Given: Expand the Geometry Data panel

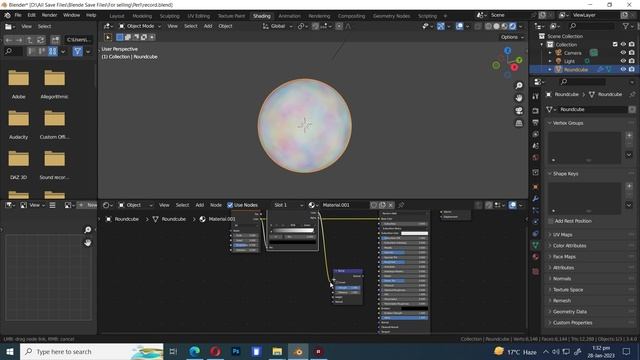Looking at the screenshot, I should click(x=569, y=311).
